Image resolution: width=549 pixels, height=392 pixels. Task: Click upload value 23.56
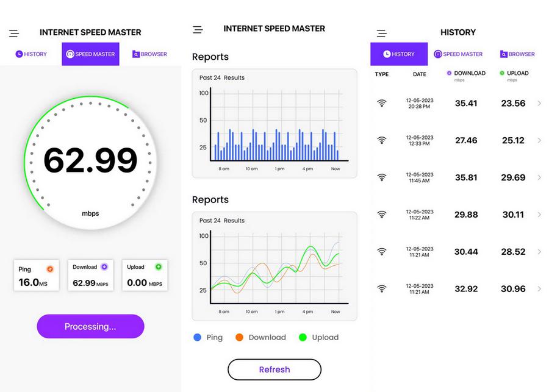[513, 103]
